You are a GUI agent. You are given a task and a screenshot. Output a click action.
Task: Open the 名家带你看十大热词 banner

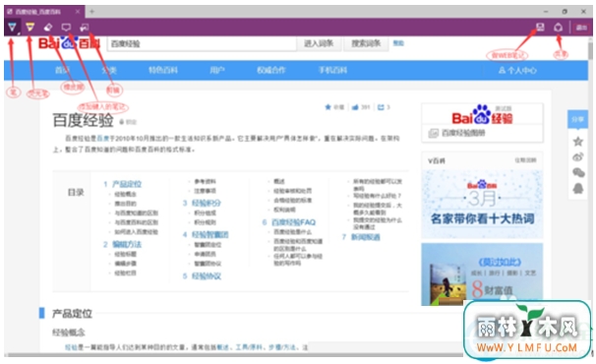click(482, 204)
